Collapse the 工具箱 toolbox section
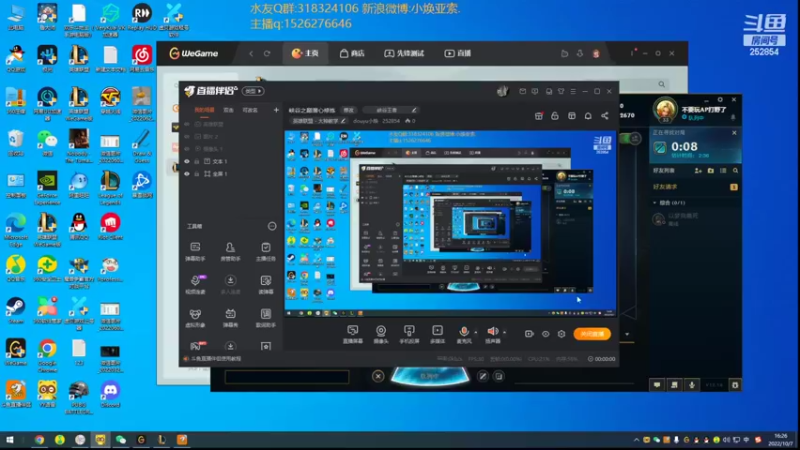The width and height of the screenshot is (800, 450). [272, 226]
